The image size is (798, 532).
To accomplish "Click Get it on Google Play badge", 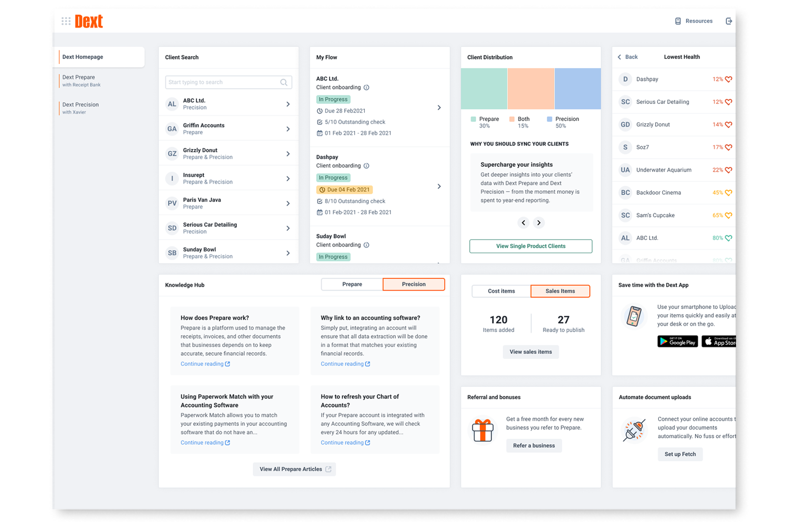I will click(677, 341).
